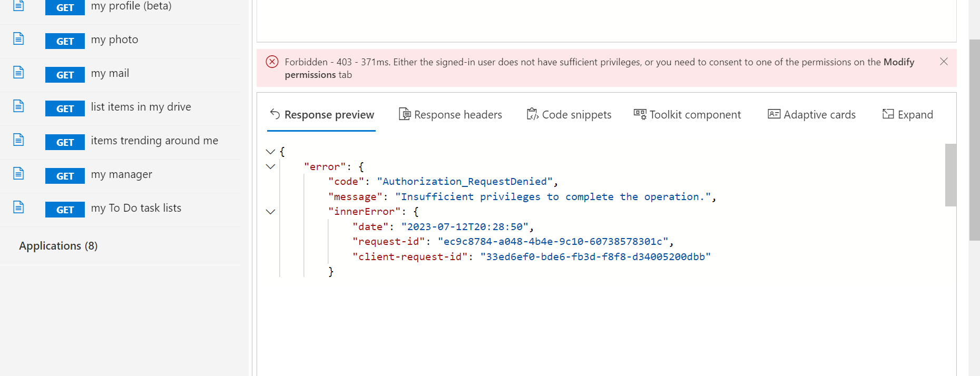Viewport: 980px width, 376px height.
Task: Dismiss the Forbidden error banner
Action: (944, 62)
